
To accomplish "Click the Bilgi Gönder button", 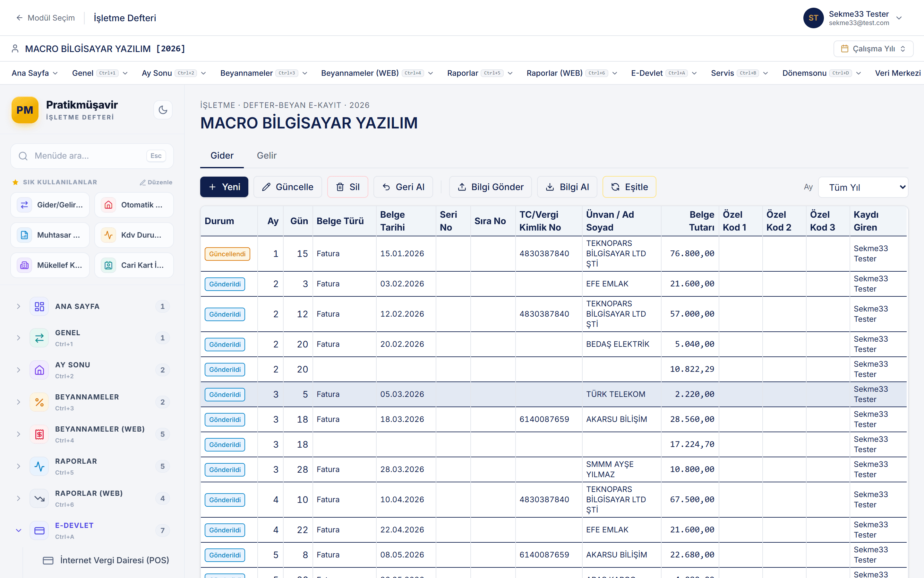I will (x=490, y=187).
